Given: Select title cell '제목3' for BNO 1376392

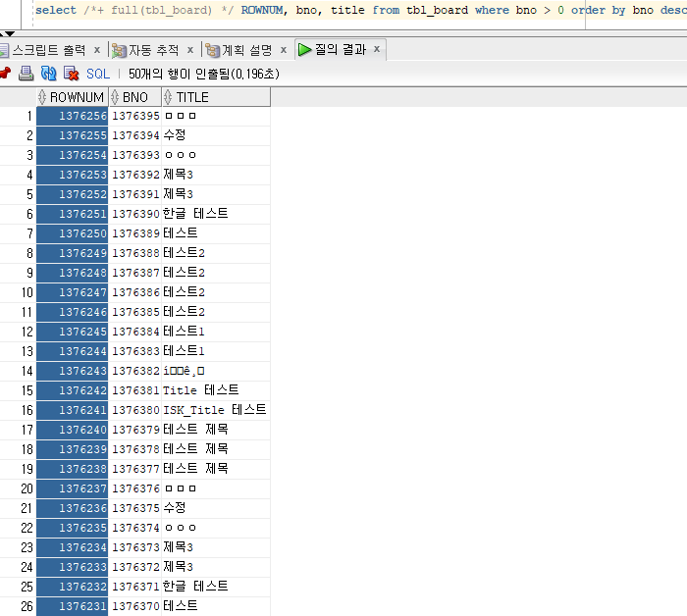Looking at the screenshot, I should (216, 176).
